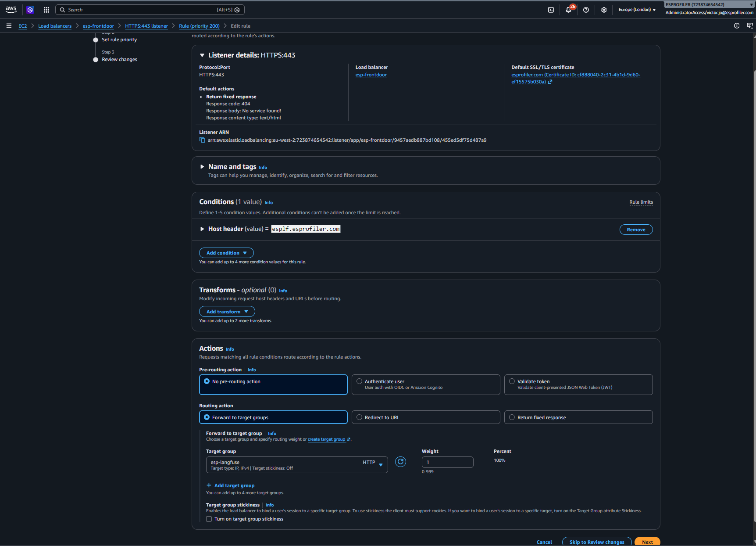The height and width of the screenshot is (546, 756).
Task: Open Info for Conditions
Action: [269, 203]
